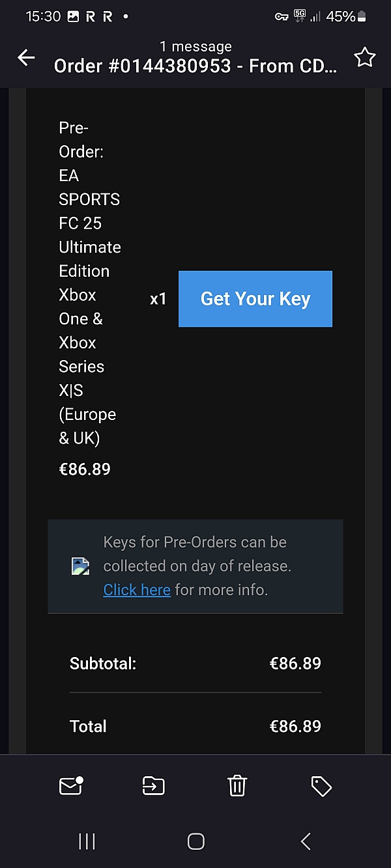This screenshot has height=868, width=391.
Task: Tap the Android home button
Action: point(195,841)
